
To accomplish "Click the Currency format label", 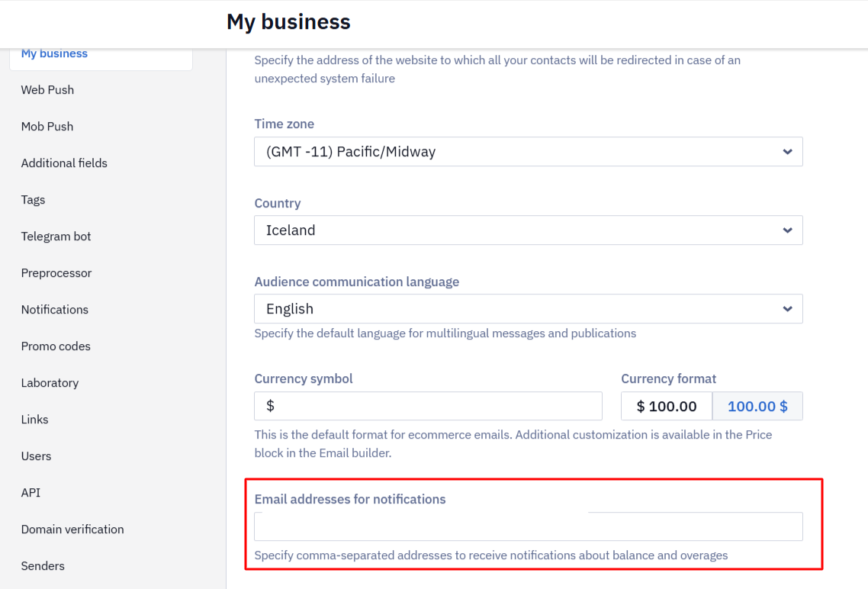I will coord(668,378).
